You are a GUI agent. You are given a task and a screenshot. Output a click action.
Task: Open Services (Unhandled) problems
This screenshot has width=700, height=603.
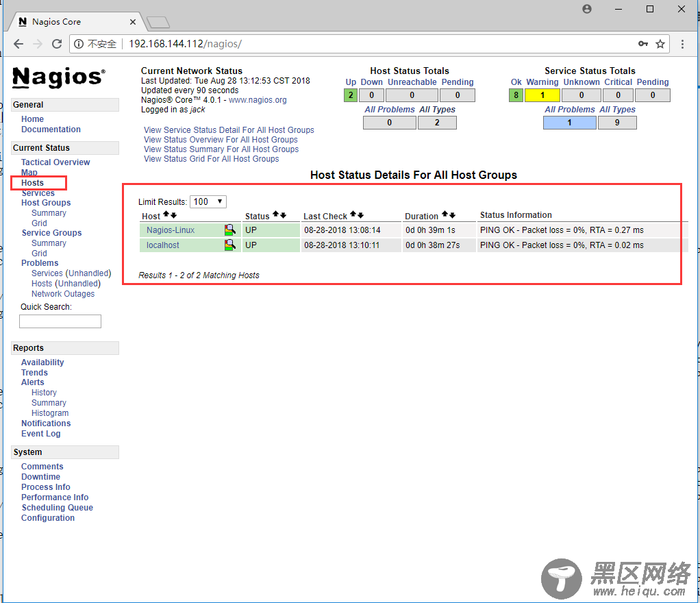[x=71, y=273]
